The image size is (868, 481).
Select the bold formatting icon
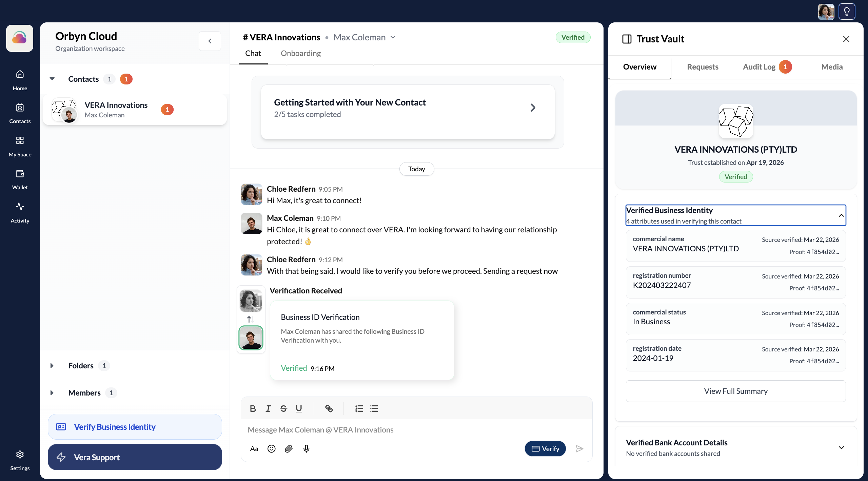pos(253,408)
